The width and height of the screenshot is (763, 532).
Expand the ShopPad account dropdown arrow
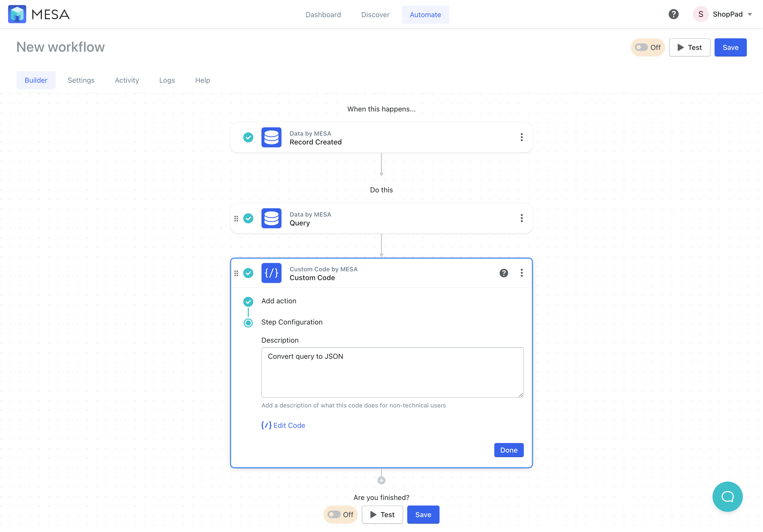pyautogui.click(x=750, y=14)
